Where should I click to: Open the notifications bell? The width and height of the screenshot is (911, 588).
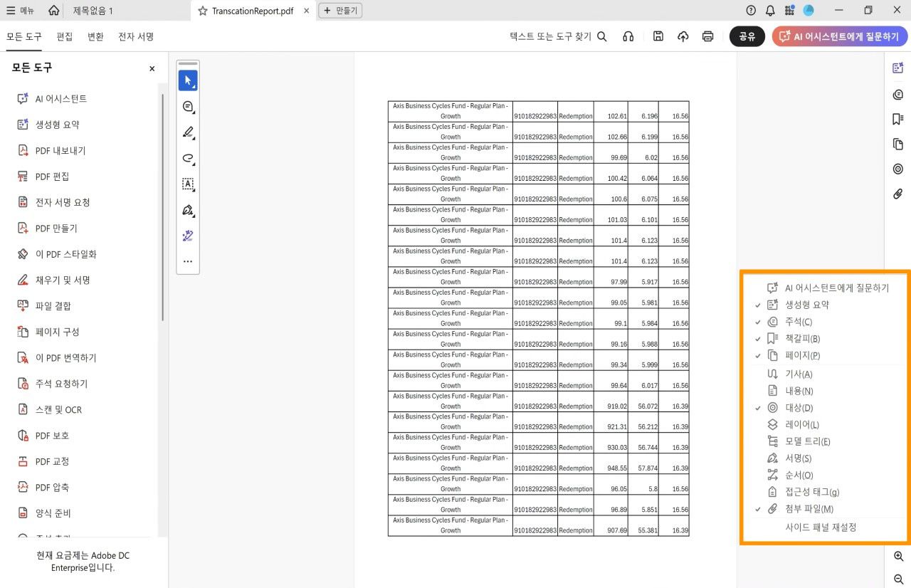[x=770, y=11]
